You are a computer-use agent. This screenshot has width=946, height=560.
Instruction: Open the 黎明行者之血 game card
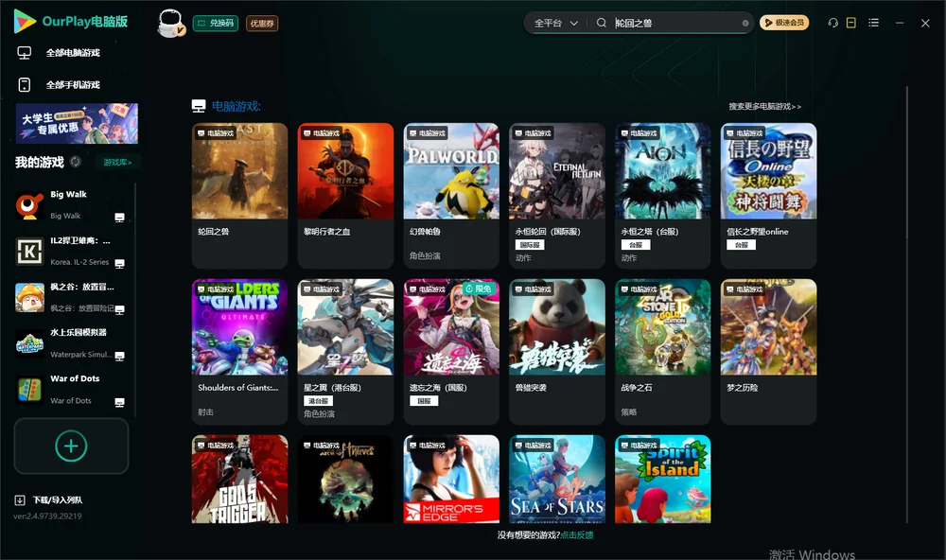(x=345, y=195)
